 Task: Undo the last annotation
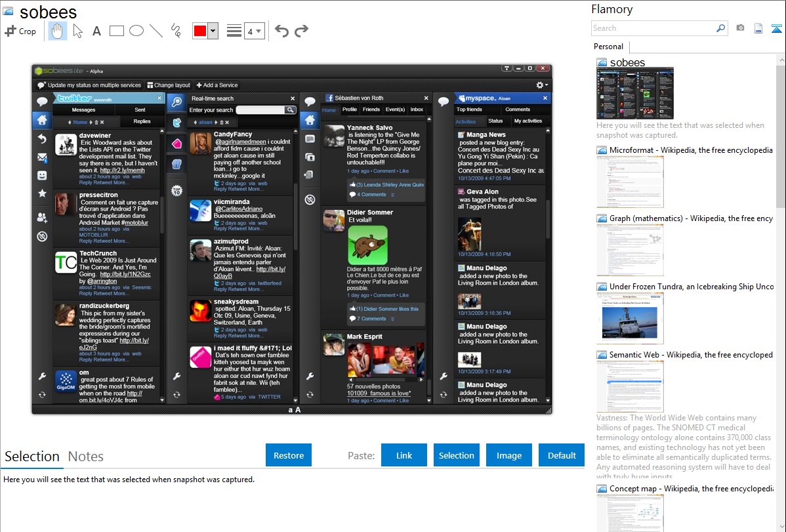click(281, 31)
